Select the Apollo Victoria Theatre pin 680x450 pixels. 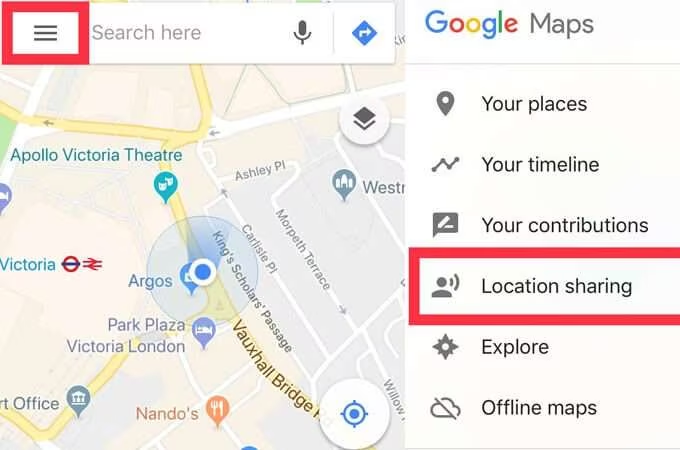[165, 187]
